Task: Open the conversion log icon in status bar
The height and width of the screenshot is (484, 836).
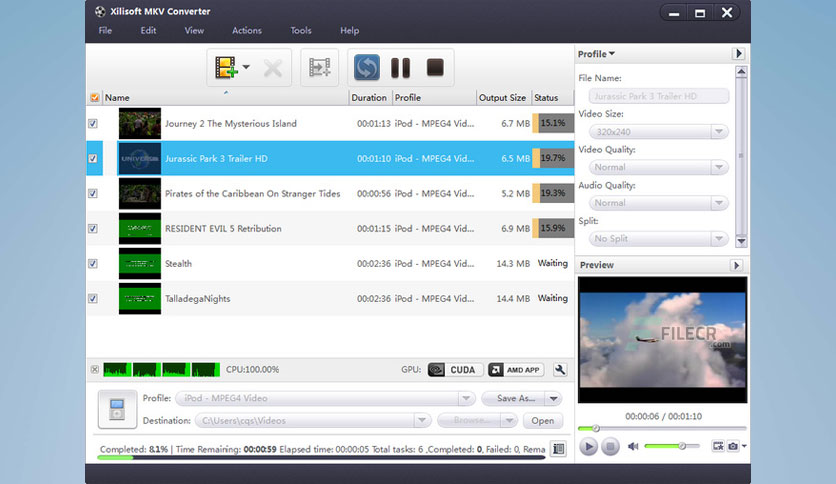Action: tap(559, 449)
